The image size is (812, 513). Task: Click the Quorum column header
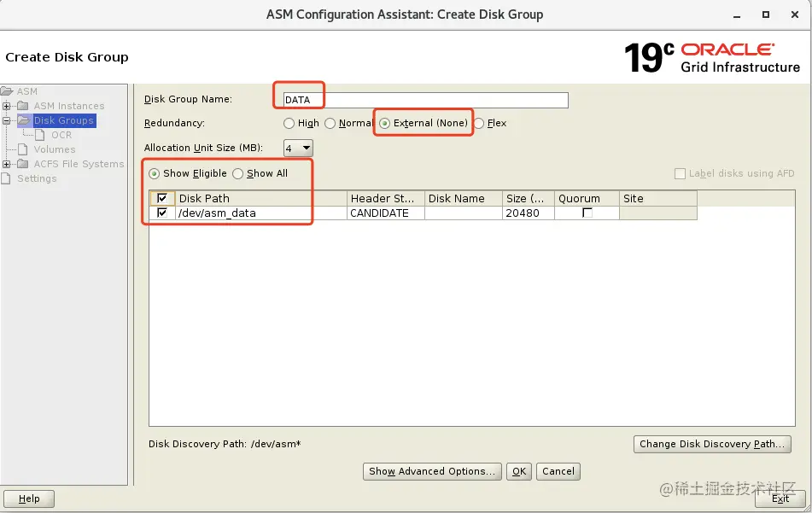click(x=587, y=199)
